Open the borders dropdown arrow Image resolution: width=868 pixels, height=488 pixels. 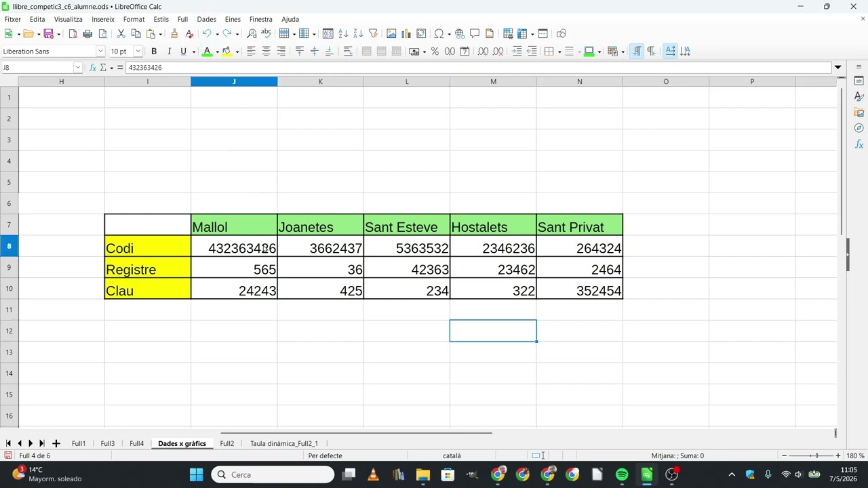(559, 52)
